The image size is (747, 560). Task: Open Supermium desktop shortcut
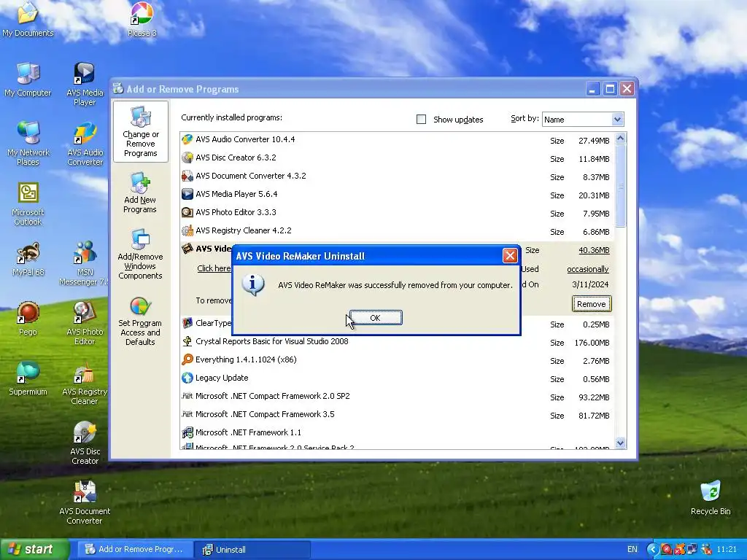(x=28, y=379)
